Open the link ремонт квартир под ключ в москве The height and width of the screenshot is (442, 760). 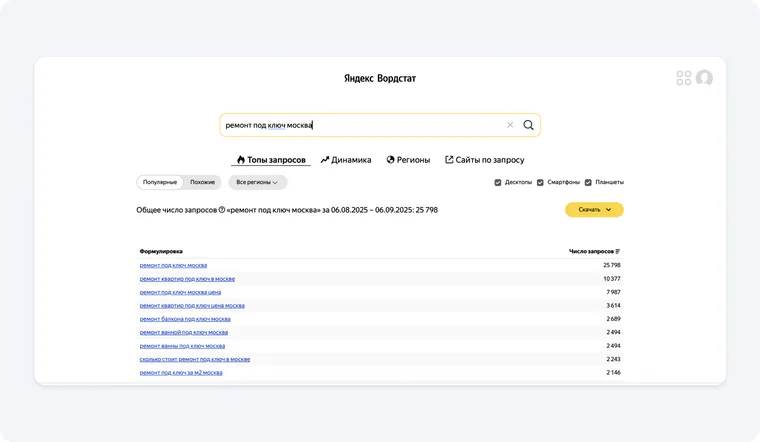tap(187, 279)
